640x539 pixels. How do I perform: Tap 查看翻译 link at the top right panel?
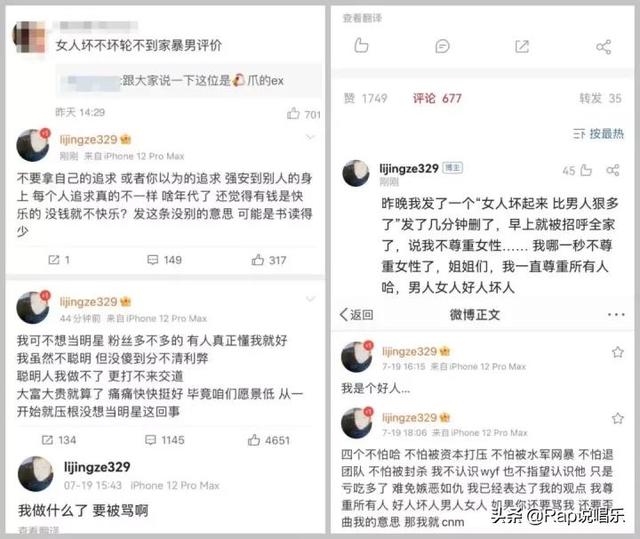[362, 18]
